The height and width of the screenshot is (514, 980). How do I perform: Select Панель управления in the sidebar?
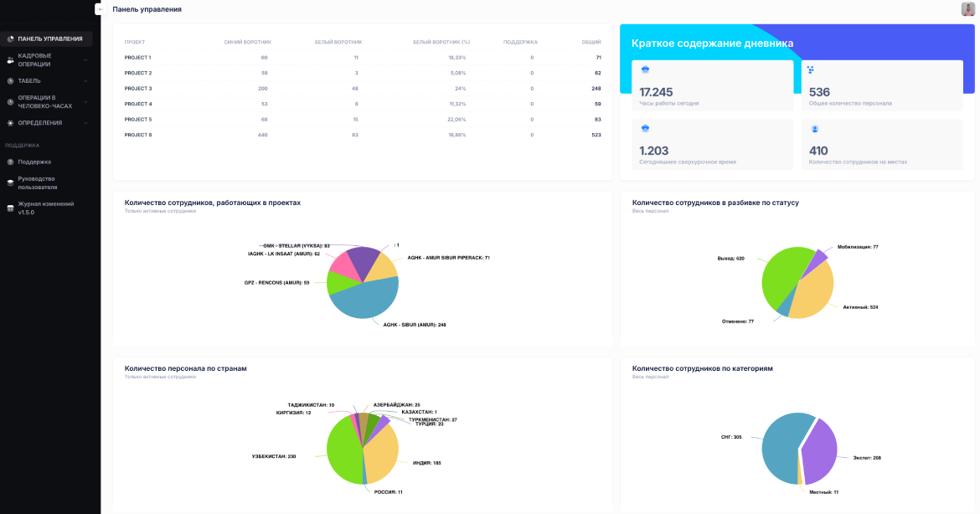point(49,39)
